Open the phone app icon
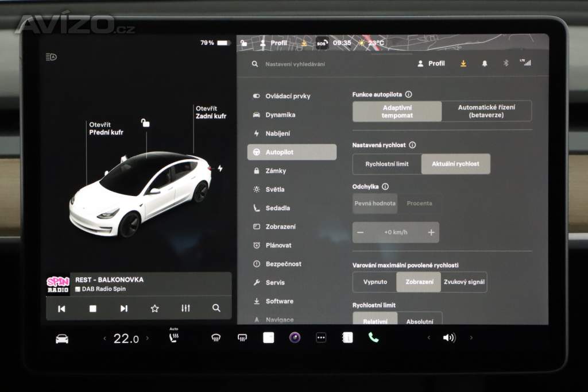The width and height of the screenshot is (588, 392). 374,338
